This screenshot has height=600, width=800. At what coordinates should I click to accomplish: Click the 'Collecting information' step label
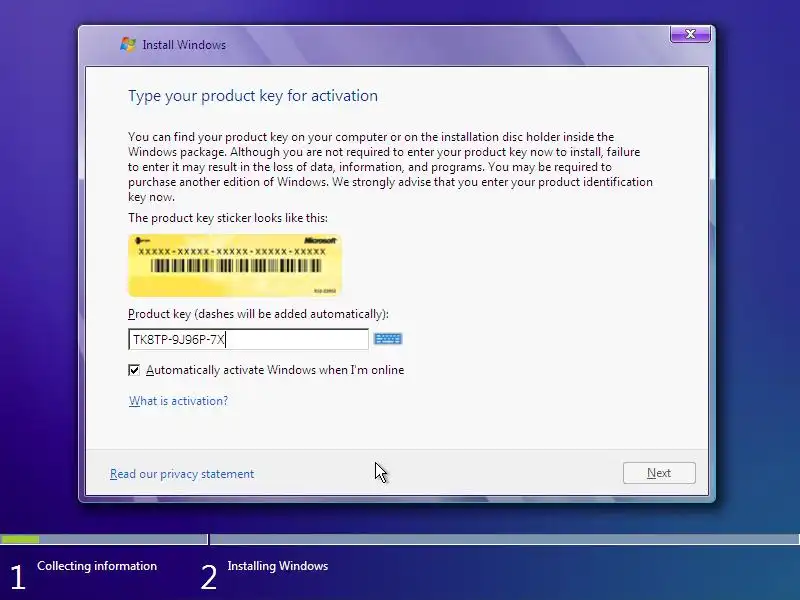pos(97,566)
